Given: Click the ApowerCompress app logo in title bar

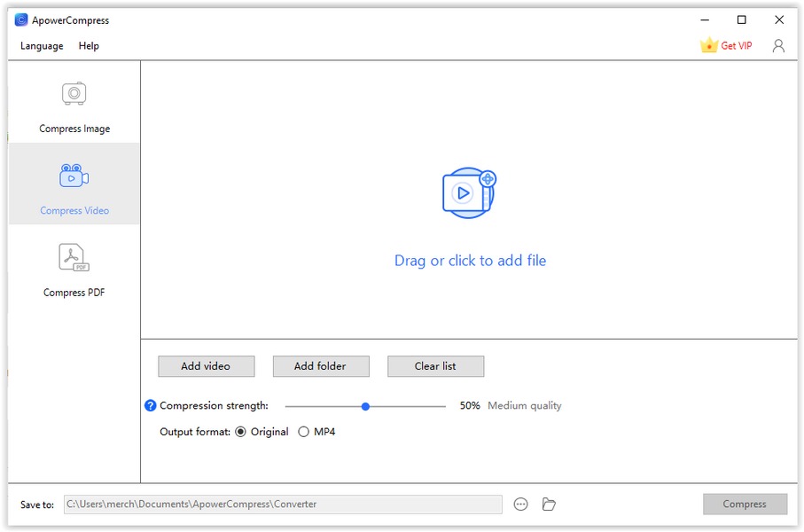Looking at the screenshot, I should [x=21, y=20].
